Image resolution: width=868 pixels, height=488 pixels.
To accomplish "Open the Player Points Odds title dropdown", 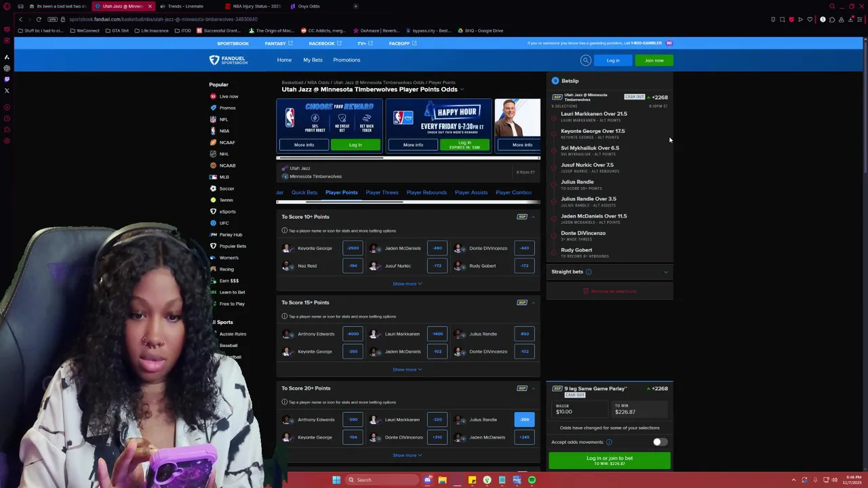I will point(462,89).
